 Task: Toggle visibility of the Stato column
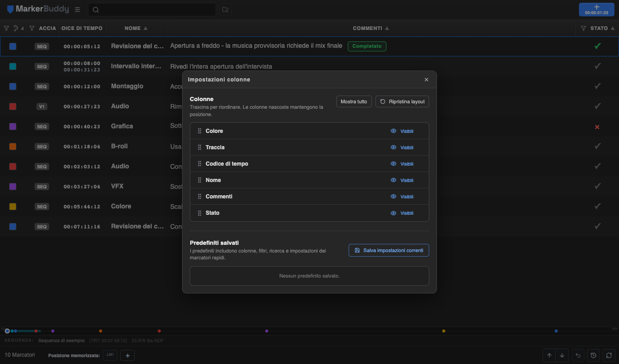pyautogui.click(x=402, y=213)
